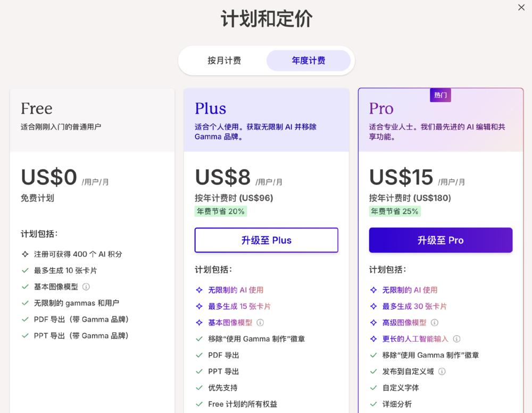
Task: Click info icon next to 更长的人工智能输入
Action: (456, 339)
